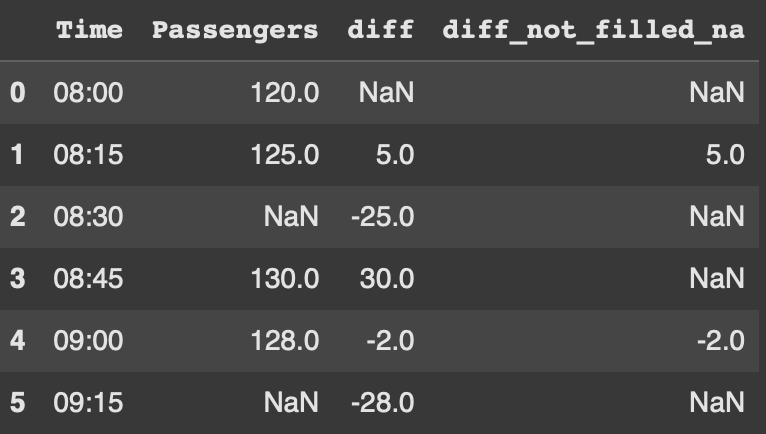Click the Passengers column header
Image resolution: width=766 pixels, height=434 pixels.
235,31
